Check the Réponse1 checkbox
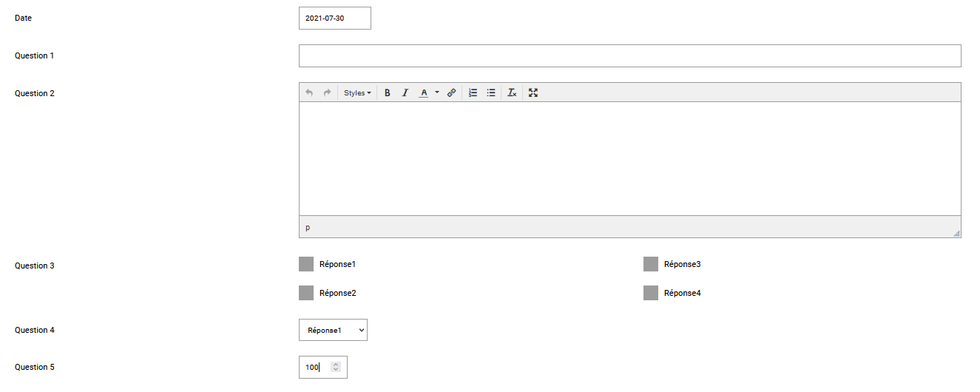The height and width of the screenshot is (392, 980). [x=306, y=264]
